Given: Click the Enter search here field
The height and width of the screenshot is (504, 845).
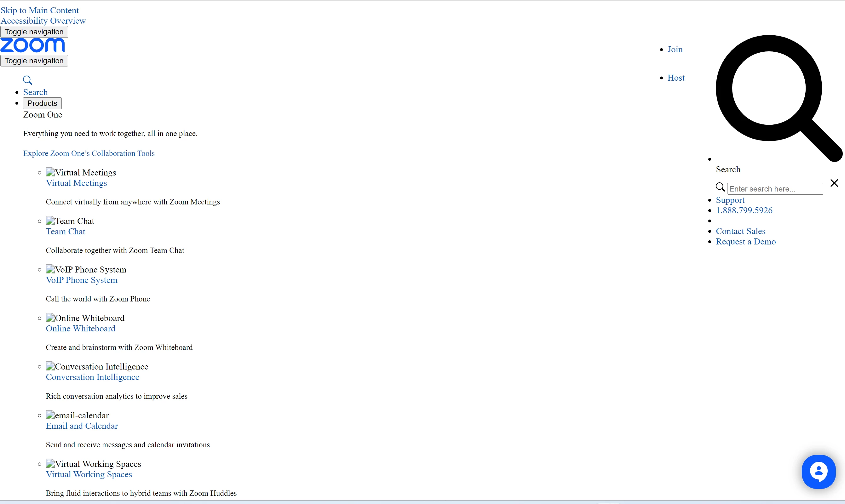Looking at the screenshot, I should click(775, 189).
